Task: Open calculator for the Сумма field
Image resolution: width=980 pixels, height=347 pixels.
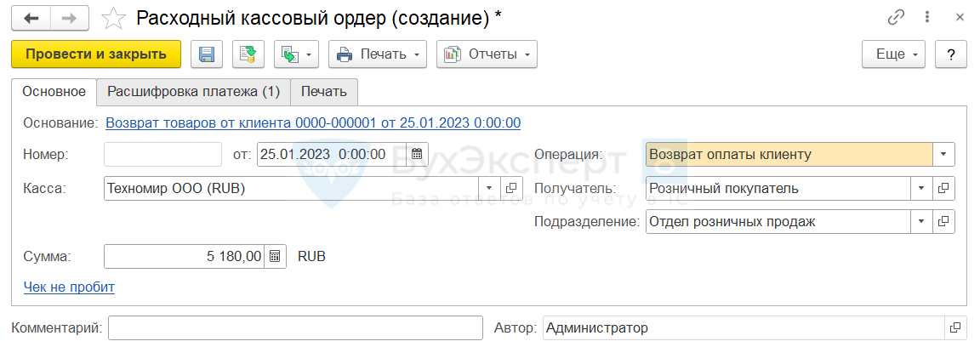Action: tap(275, 256)
